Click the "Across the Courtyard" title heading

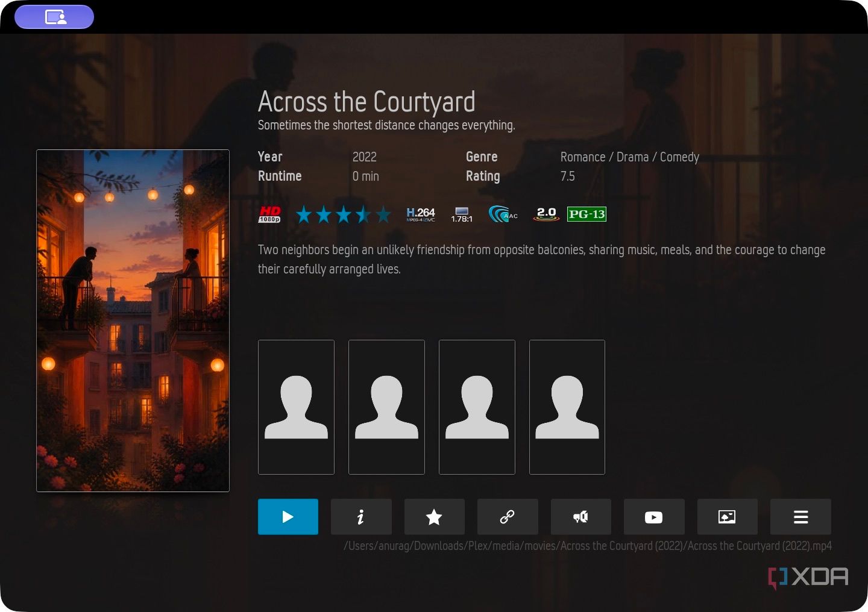pos(366,102)
